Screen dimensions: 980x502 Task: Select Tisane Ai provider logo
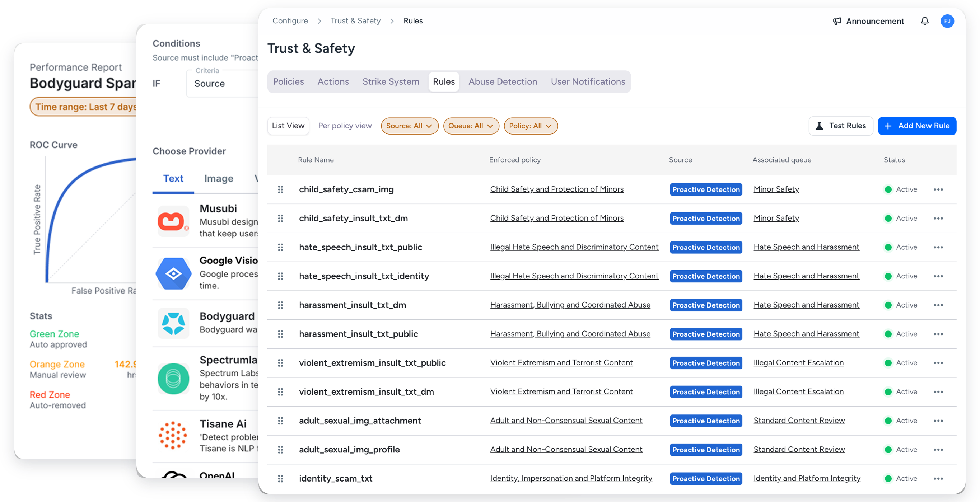(173, 435)
